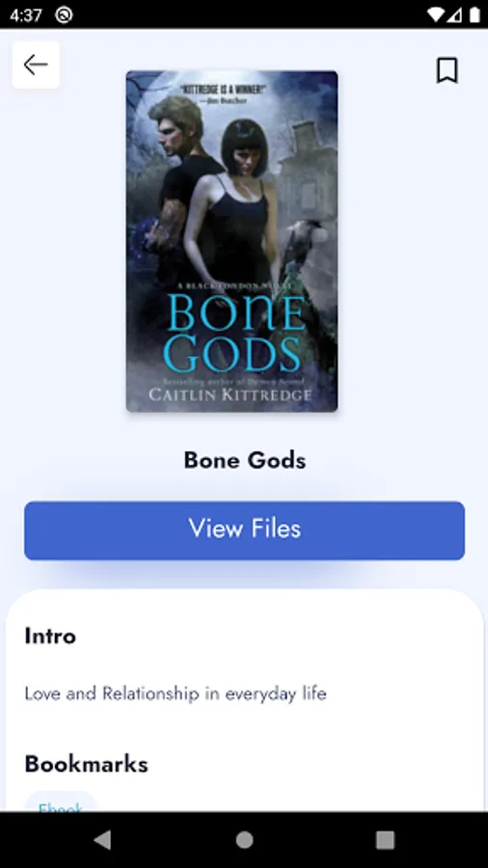The width and height of the screenshot is (488, 868).
Task: Tap the Android home circle button
Action: click(244, 840)
